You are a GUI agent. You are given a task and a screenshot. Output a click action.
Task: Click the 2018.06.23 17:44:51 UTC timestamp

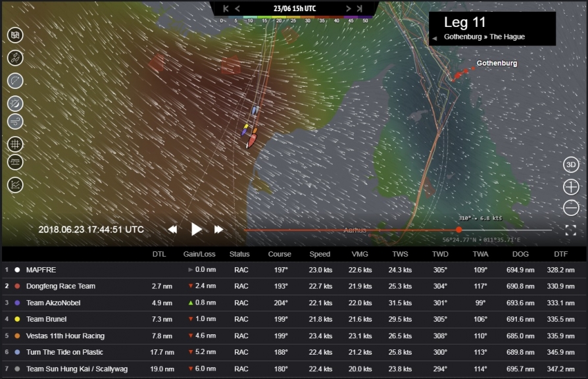[x=91, y=229]
